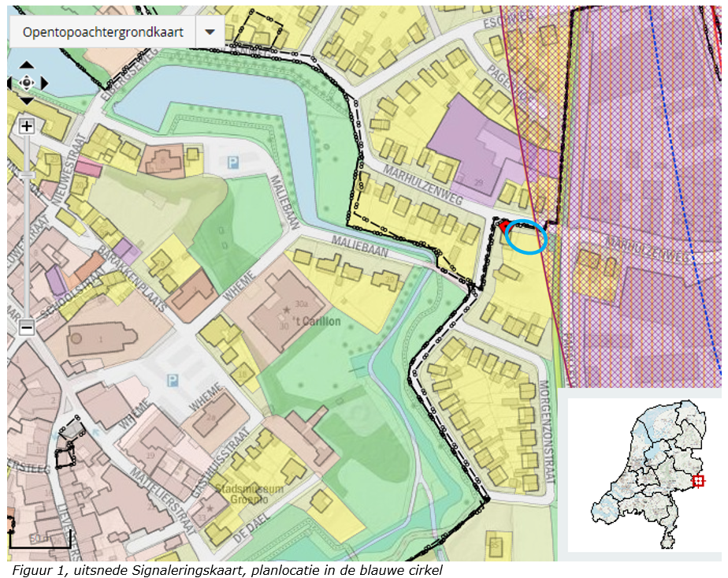
Task: Click the zoom slider handle
Action: (x=27, y=173)
